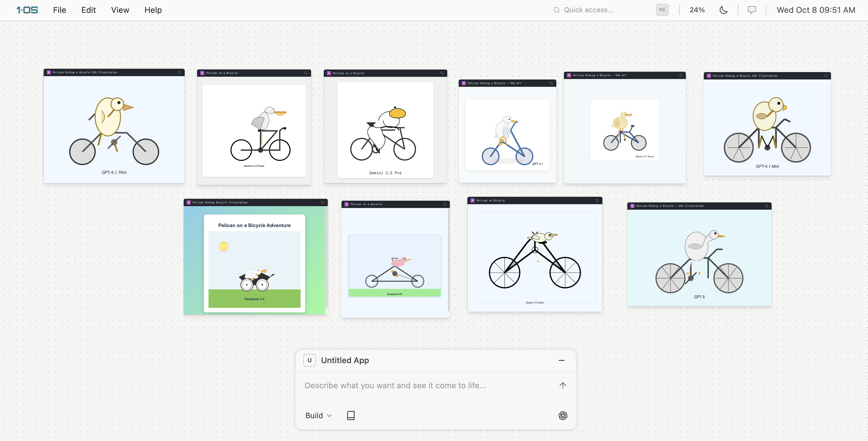Open the chat feedback bubble icon

coord(752,10)
